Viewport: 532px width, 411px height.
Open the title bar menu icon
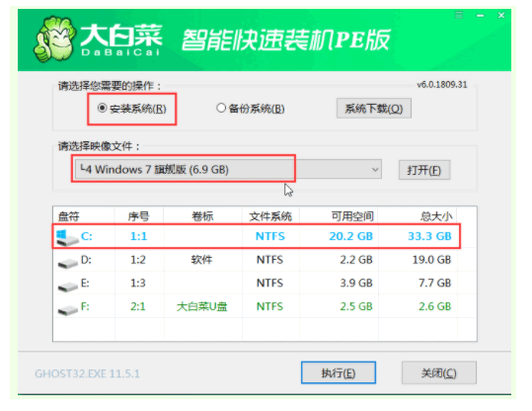click(459, 15)
